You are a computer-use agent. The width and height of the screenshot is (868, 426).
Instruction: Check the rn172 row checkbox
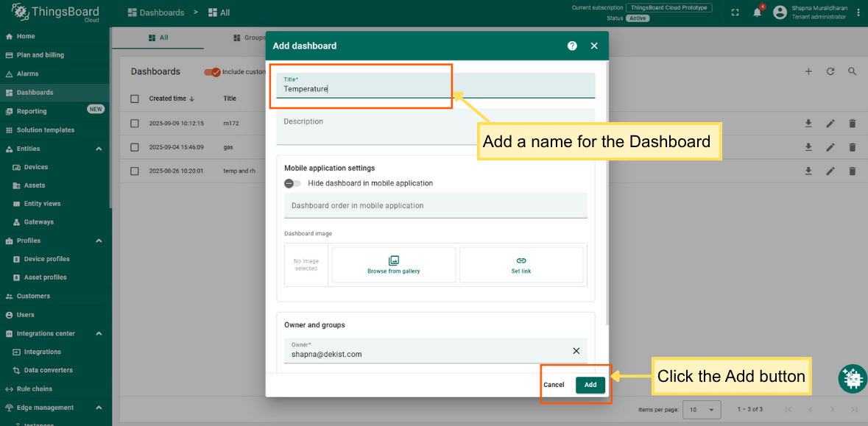coord(135,124)
